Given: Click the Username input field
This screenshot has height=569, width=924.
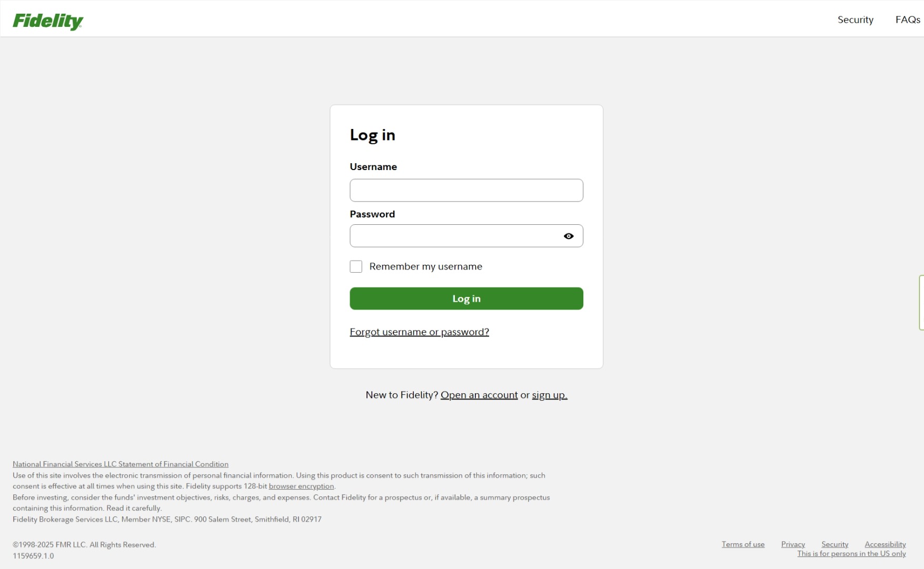Looking at the screenshot, I should [466, 191].
